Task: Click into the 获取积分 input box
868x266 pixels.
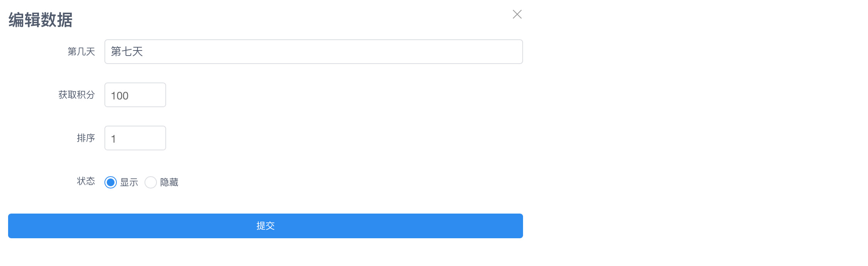Action: pos(135,95)
